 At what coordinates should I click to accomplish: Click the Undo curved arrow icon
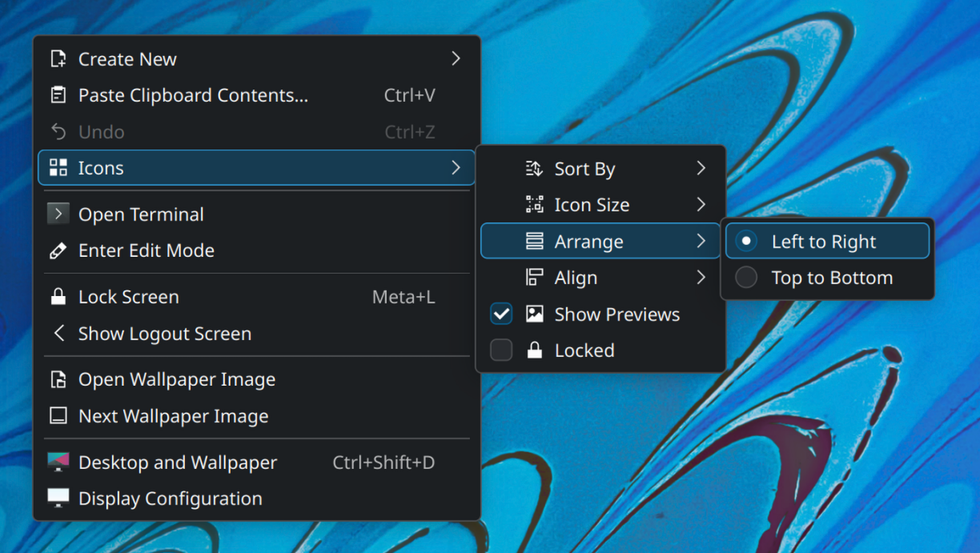pos(58,131)
